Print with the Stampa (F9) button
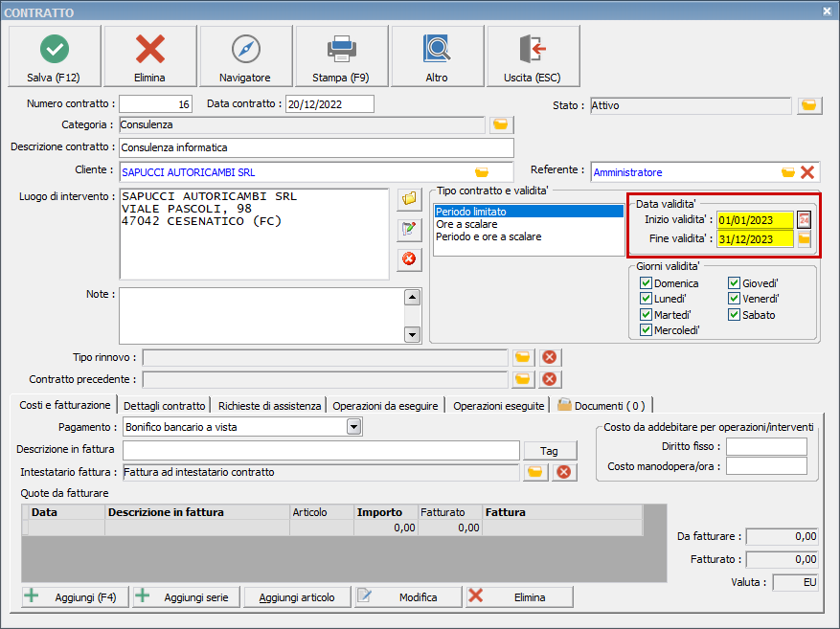This screenshot has width=840, height=629. (342, 56)
